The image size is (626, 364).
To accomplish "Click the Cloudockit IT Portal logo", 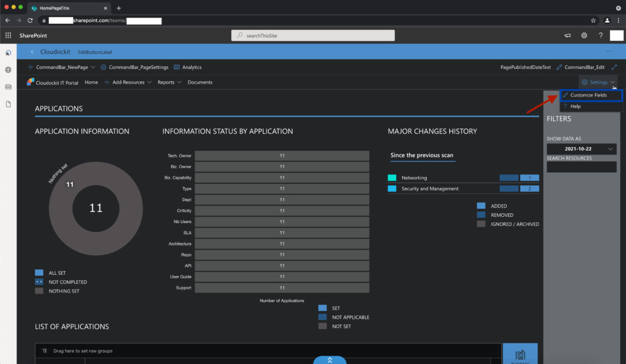I will [x=31, y=82].
